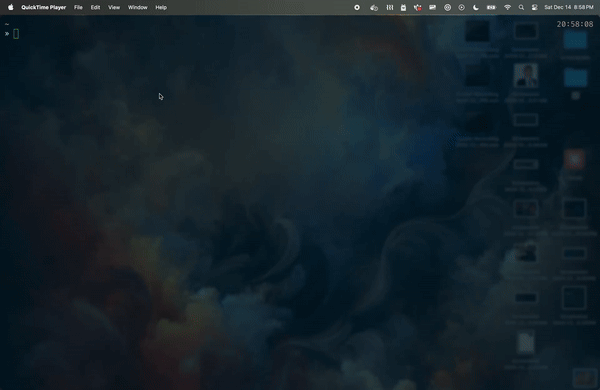Stop the screen recording from the menu bar
The width and height of the screenshot is (600, 390).
click(x=357, y=7)
